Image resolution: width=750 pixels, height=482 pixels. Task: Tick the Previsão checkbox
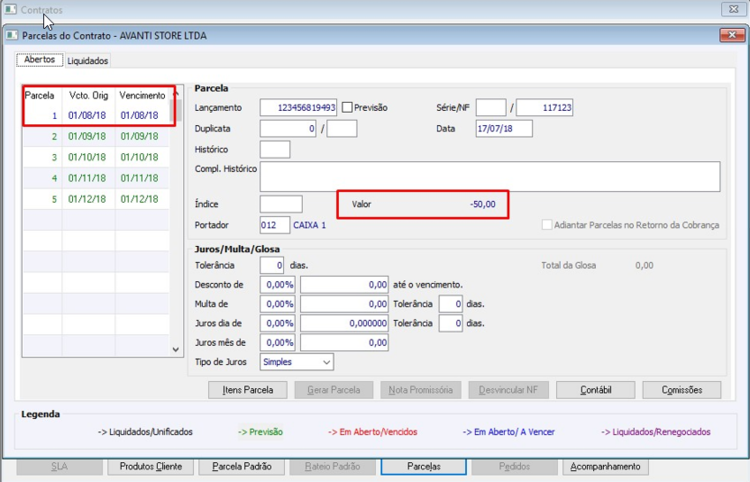(x=347, y=108)
